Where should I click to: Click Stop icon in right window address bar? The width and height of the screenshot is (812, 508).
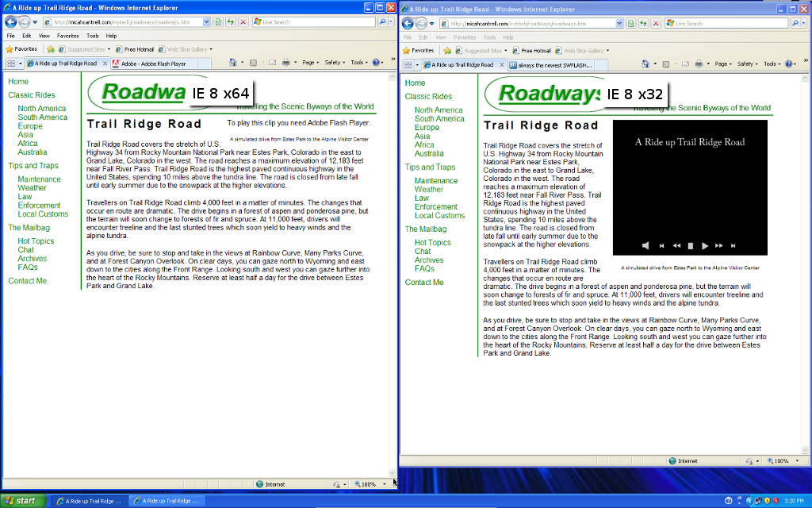pyautogui.click(x=656, y=24)
